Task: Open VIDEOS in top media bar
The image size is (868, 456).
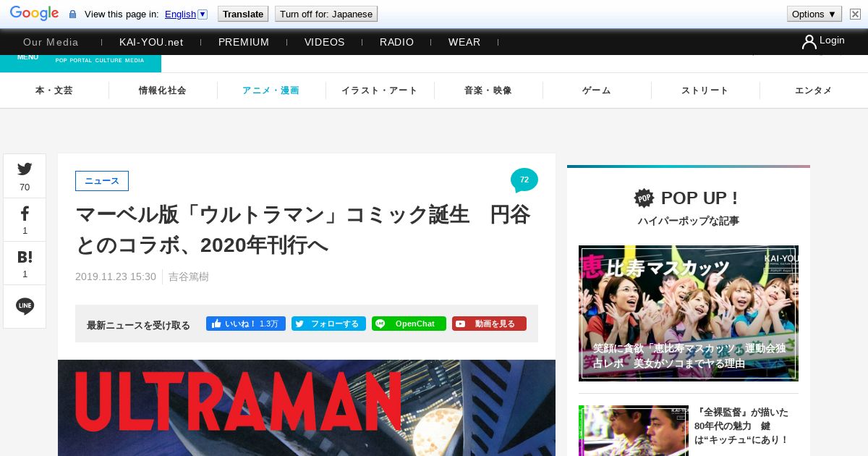Action: click(x=325, y=42)
